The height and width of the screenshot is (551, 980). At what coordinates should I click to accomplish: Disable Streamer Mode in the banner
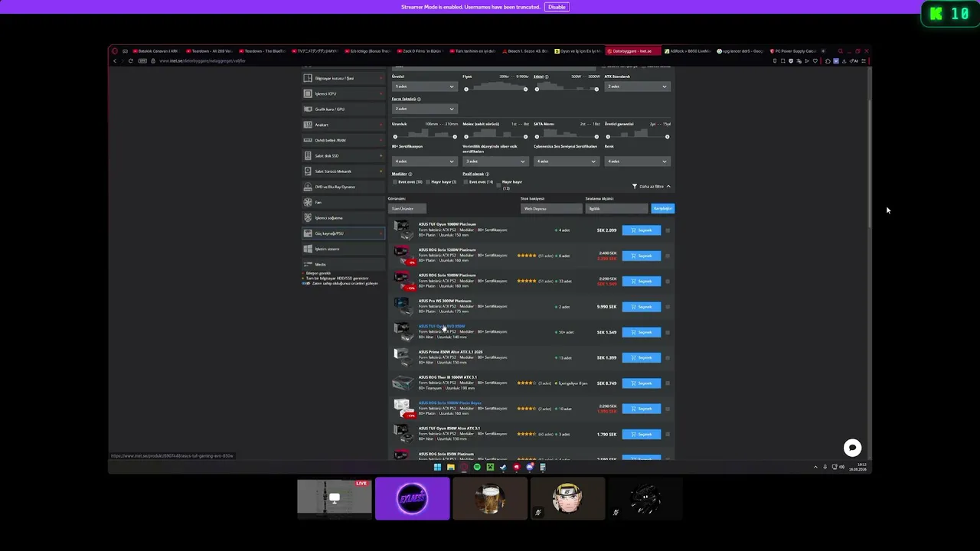pos(557,7)
